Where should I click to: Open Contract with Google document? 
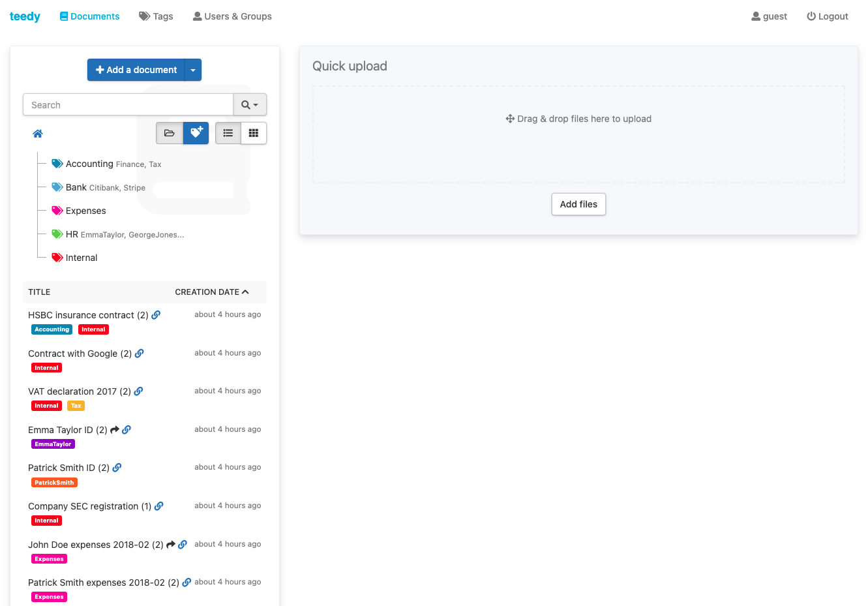tap(80, 354)
